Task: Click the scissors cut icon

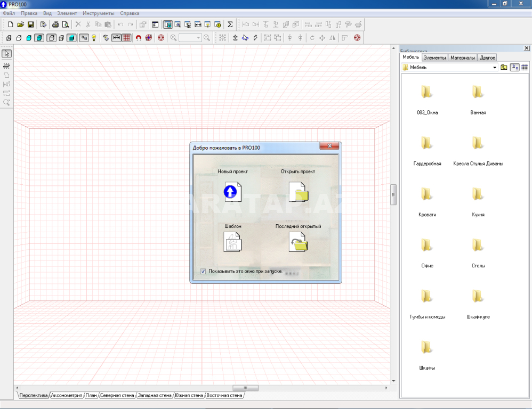Action: point(88,24)
